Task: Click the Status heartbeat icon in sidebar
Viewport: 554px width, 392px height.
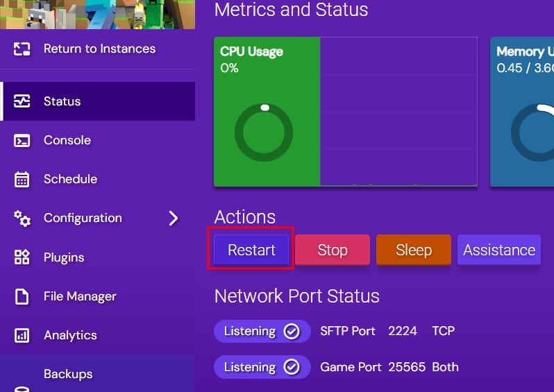Action: [22, 101]
